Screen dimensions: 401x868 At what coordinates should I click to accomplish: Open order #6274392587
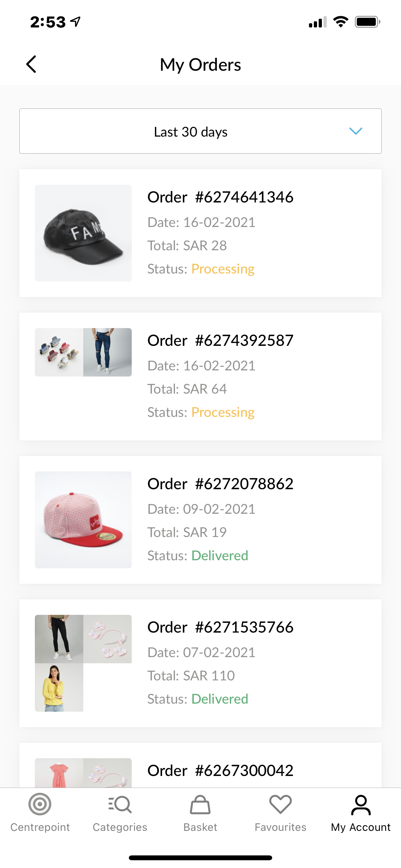point(221,341)
